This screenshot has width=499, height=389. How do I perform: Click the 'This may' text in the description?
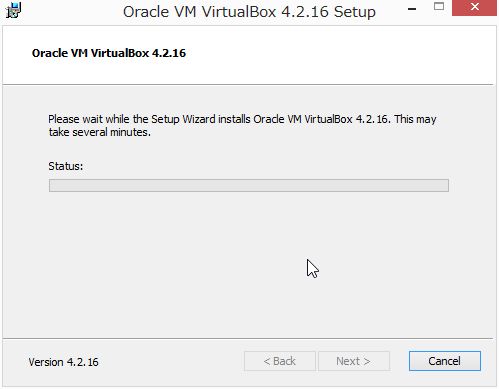click(415, 119)
